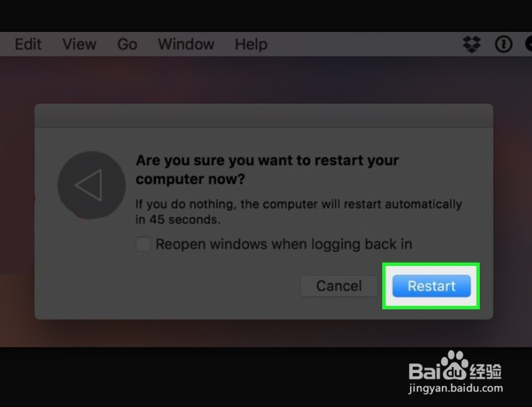The image size is (532, 407).
Task: Click the Baidu 经验 text in watermark
Action: pyautogui.click(x=486, y=371)
